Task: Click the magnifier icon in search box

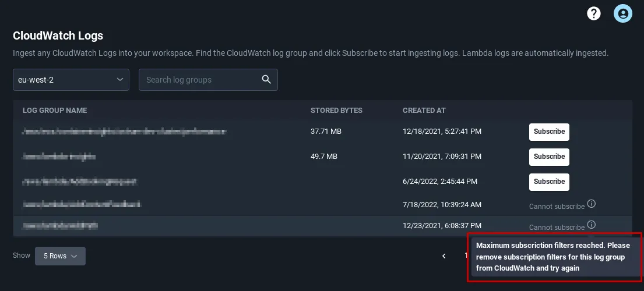Action: pos(266,80)
